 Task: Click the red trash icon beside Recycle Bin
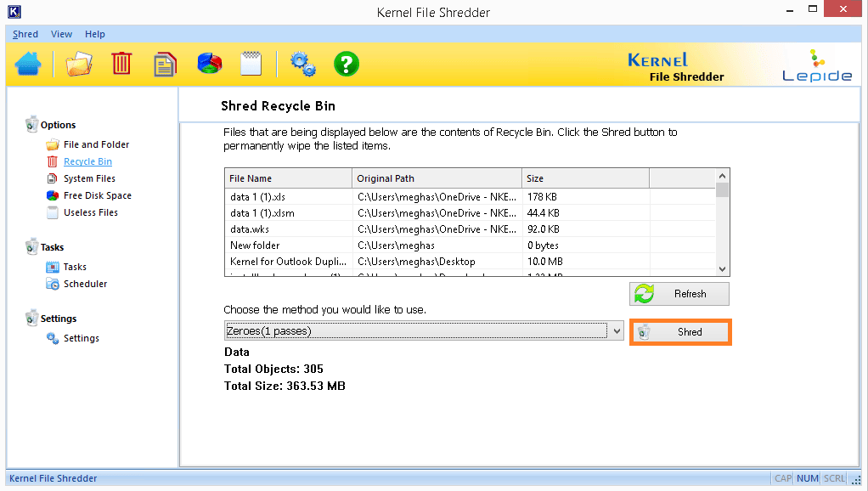[53, 161]
